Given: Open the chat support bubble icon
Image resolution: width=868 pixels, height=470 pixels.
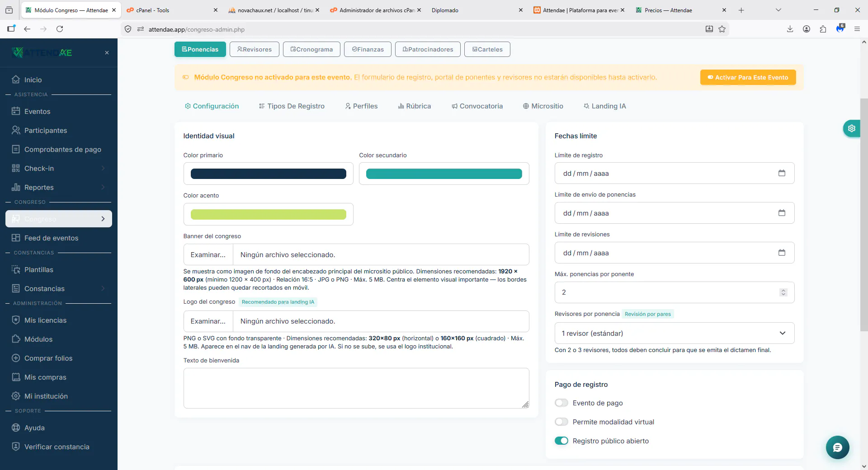Looking at the screenshot, I should 837,447.
